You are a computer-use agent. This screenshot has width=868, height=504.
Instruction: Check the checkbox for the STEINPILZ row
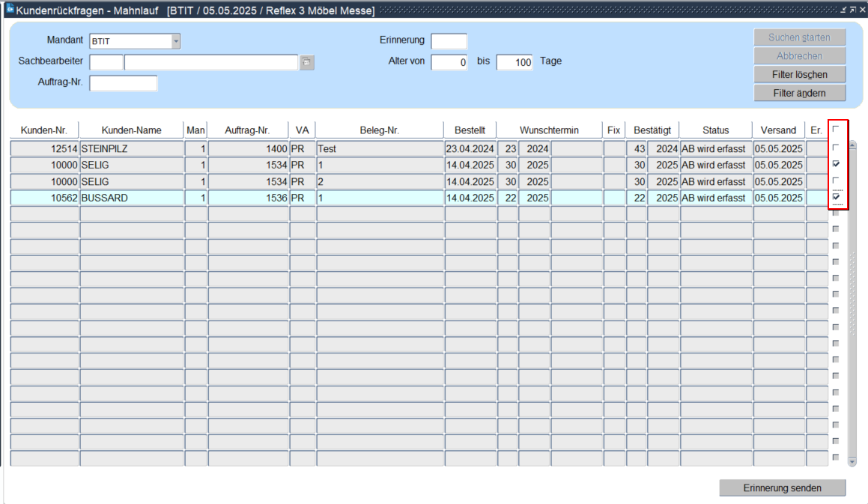pyautogui.click(x=836, y=148)
